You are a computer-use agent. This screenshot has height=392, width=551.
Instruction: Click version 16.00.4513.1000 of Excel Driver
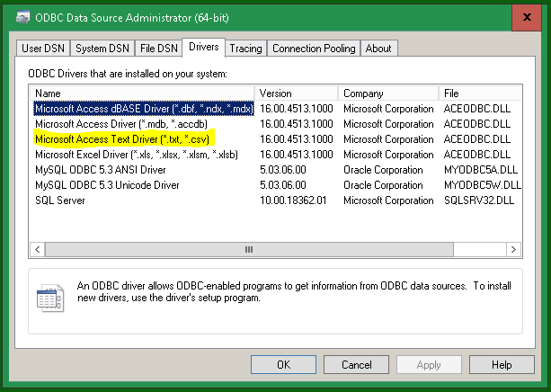click(297, 155)
